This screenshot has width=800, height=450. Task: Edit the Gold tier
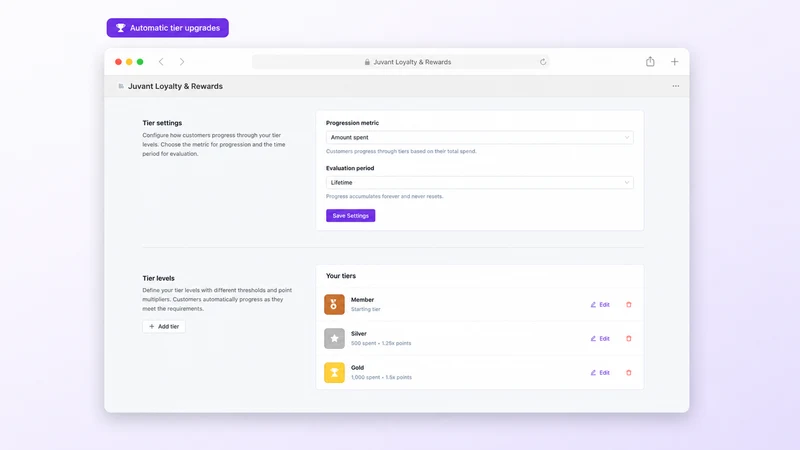[x=600, y=372]
